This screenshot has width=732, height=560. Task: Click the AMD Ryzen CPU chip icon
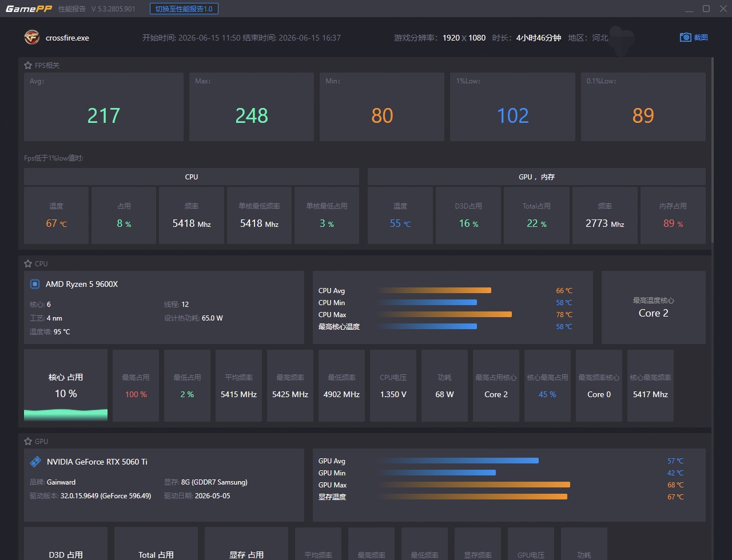tap(35, 284)
